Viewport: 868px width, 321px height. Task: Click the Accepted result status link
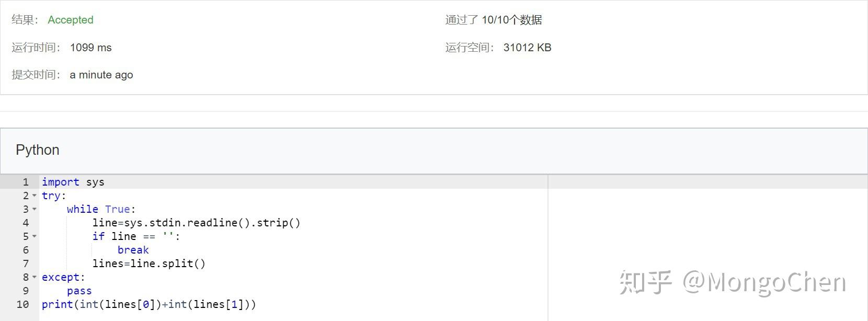pos(71,20)
